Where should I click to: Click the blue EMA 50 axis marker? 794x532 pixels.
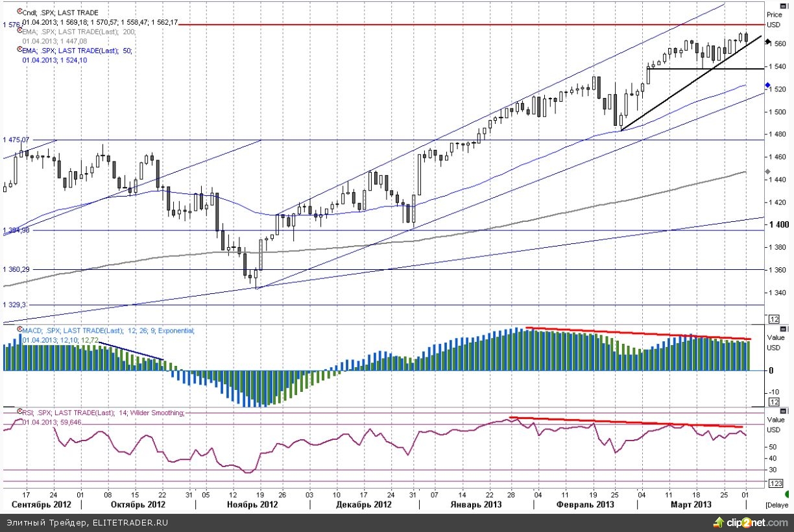767,86
